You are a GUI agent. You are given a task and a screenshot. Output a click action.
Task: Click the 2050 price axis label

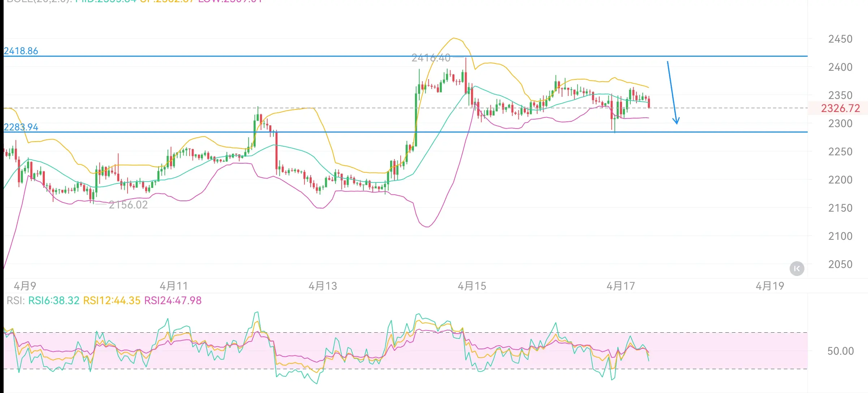point(840,264)
